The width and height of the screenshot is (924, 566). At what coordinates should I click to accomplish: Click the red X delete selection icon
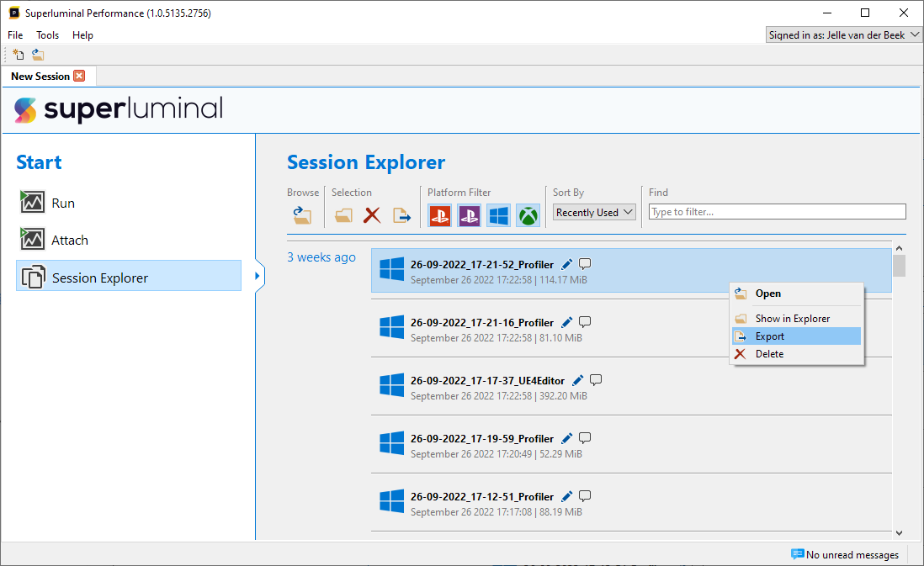pyautogui.click(x=372, y=215)
